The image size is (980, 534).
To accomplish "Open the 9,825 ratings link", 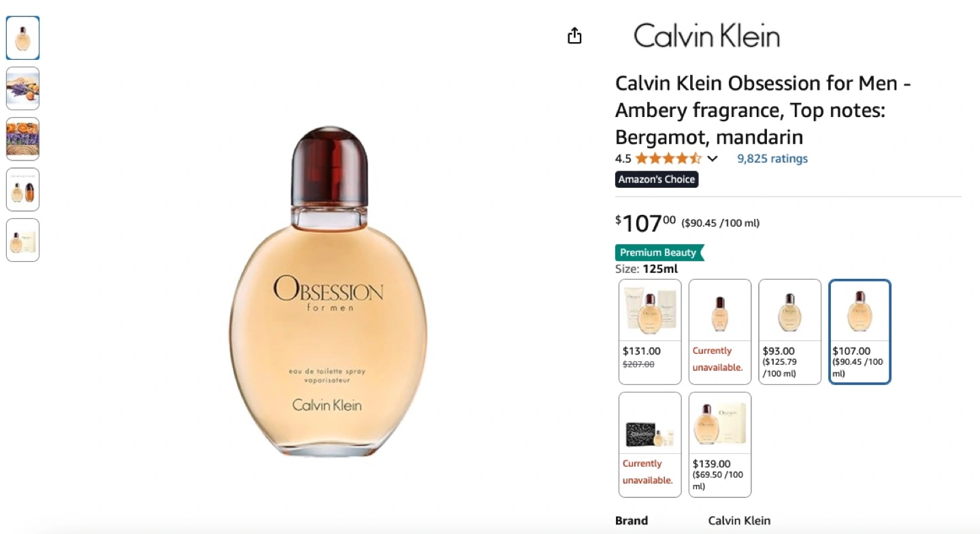I will tap(772, 158).
